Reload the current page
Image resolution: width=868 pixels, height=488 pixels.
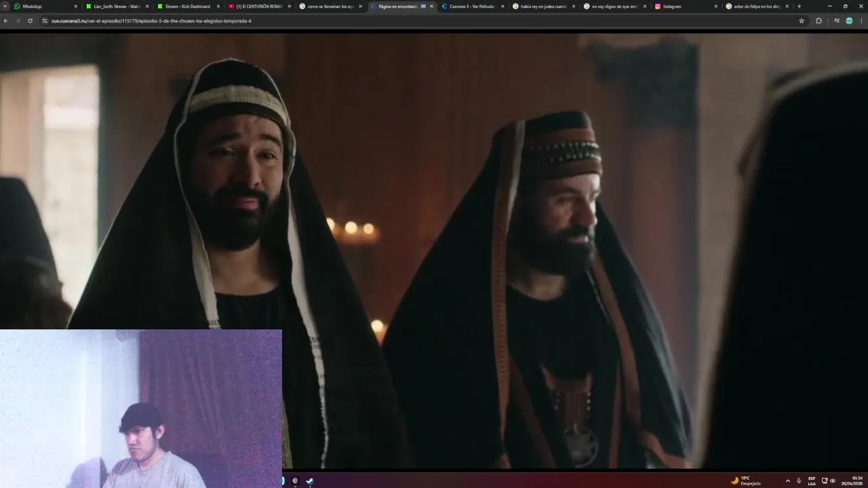click(x=30, y=21)
